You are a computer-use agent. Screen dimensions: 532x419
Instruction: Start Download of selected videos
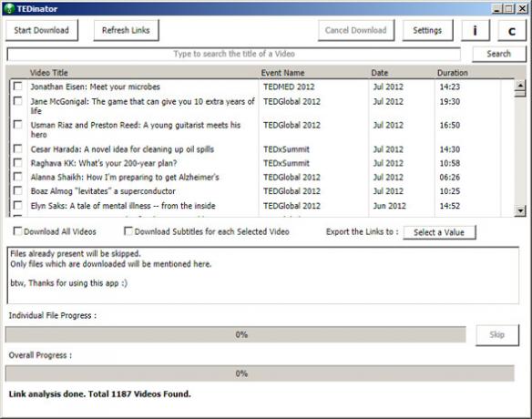(x=41, y=30)
